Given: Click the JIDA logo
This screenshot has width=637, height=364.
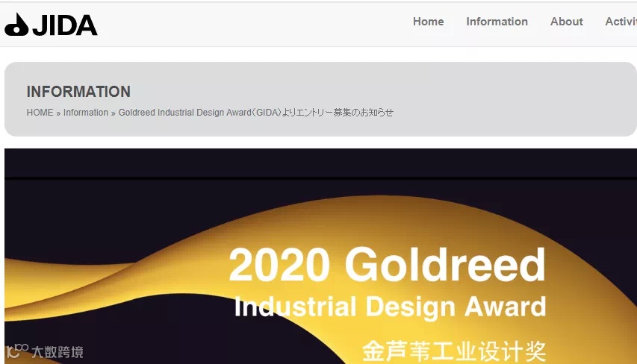Looking at the screenshot, I should click(52, 25).
